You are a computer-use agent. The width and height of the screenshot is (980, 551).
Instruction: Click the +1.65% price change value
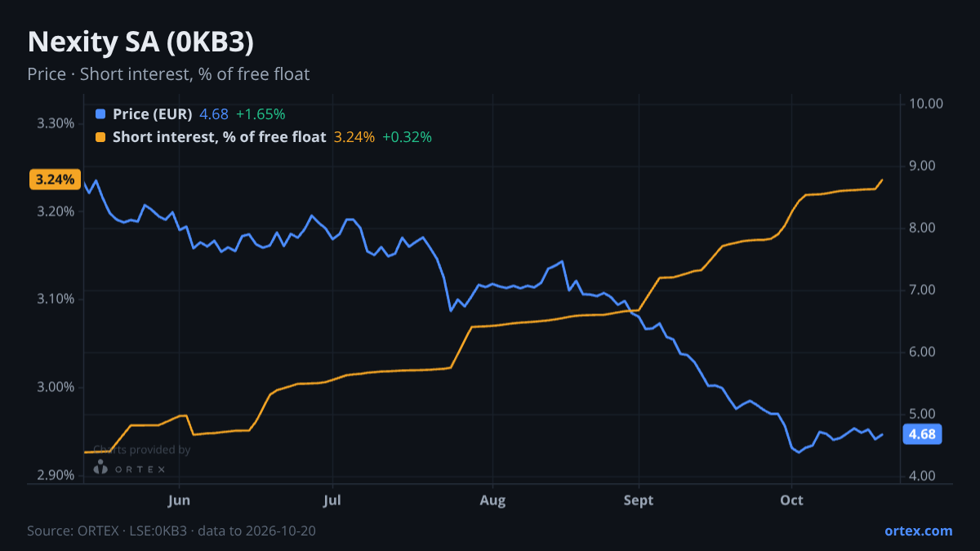point(261,114)
